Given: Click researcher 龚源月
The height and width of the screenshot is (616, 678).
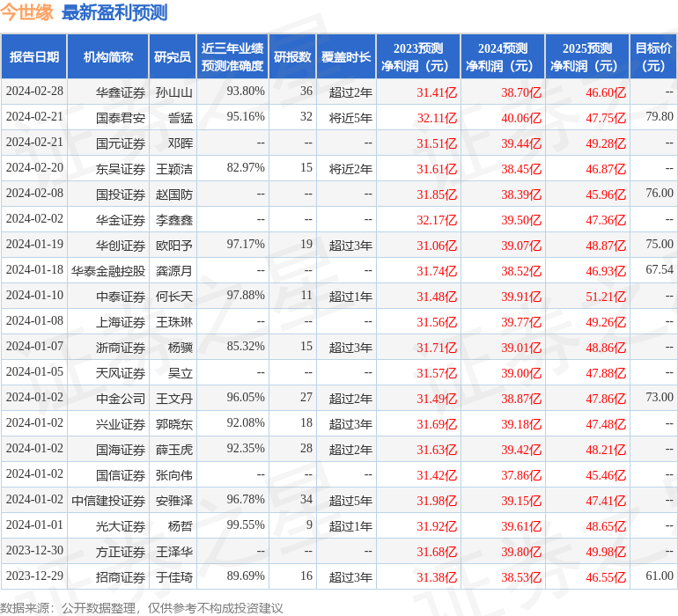Looking at the screenshot, I should 174,271.
